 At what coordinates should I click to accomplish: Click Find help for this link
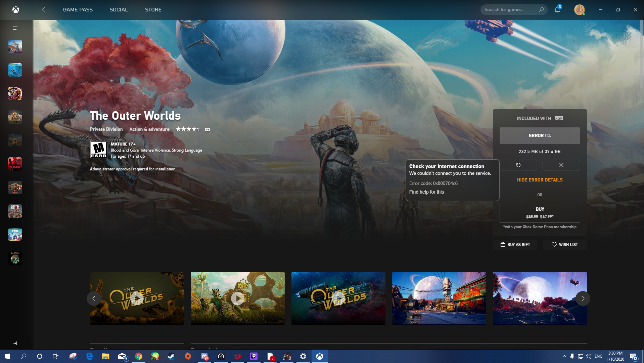tap(426, 192)
